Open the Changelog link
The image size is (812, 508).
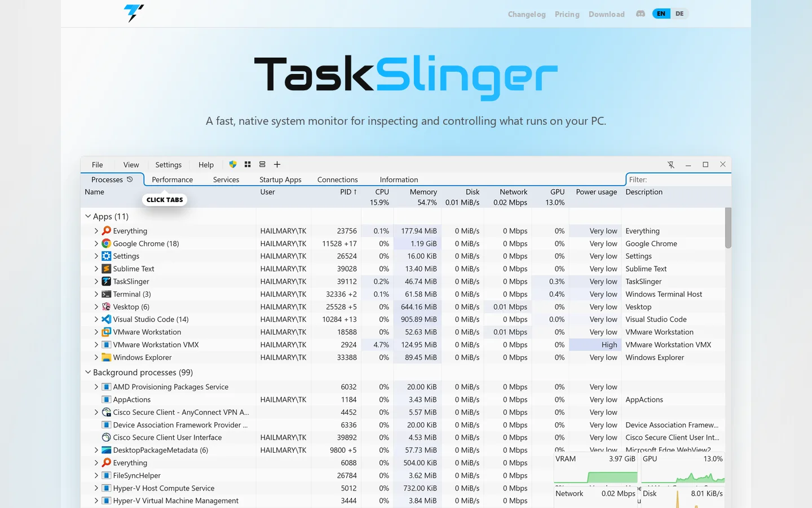tap(527, 14)
